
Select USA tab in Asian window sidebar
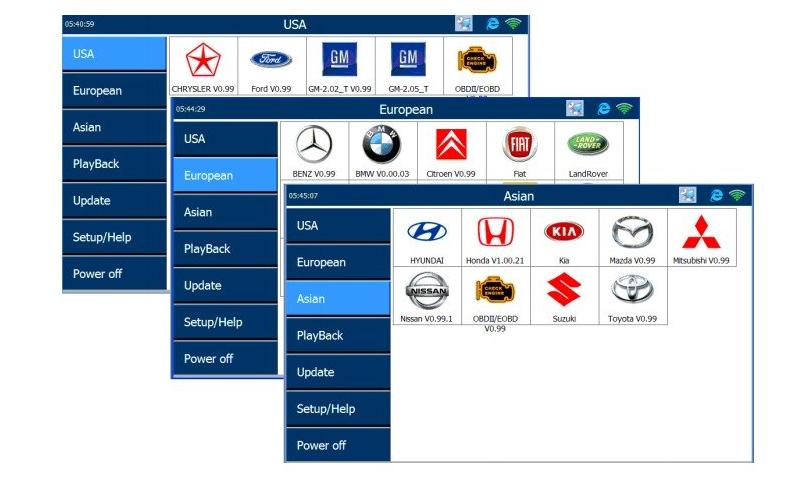coord(338,226)
